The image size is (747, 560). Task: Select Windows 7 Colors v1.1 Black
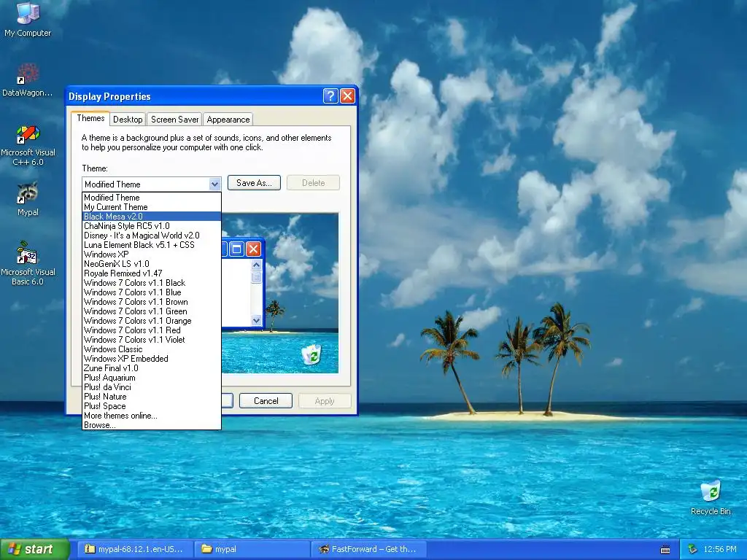pos(152,283)
